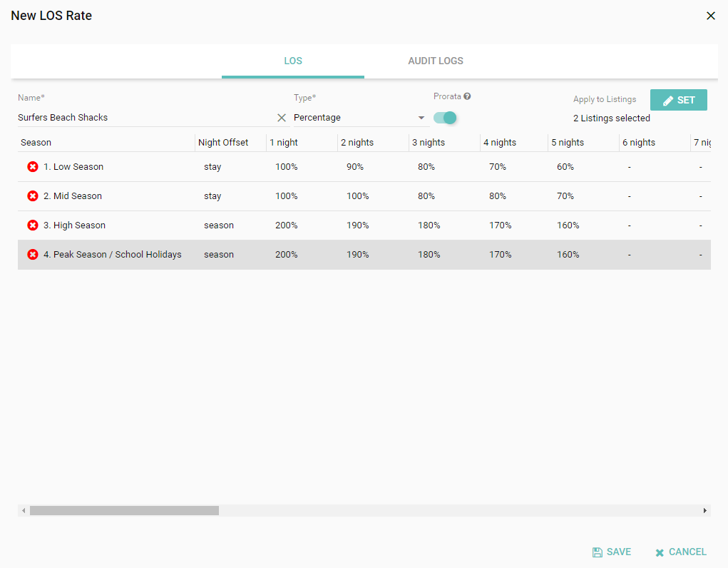
Task: Delete Peak Season / School Holidays row
Action: click(33, 255)
